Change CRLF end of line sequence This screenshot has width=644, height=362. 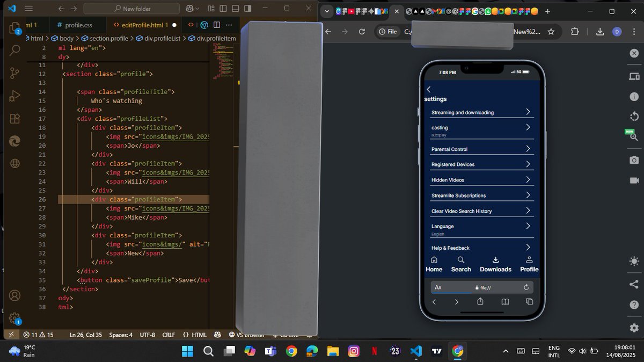point(169,335)
